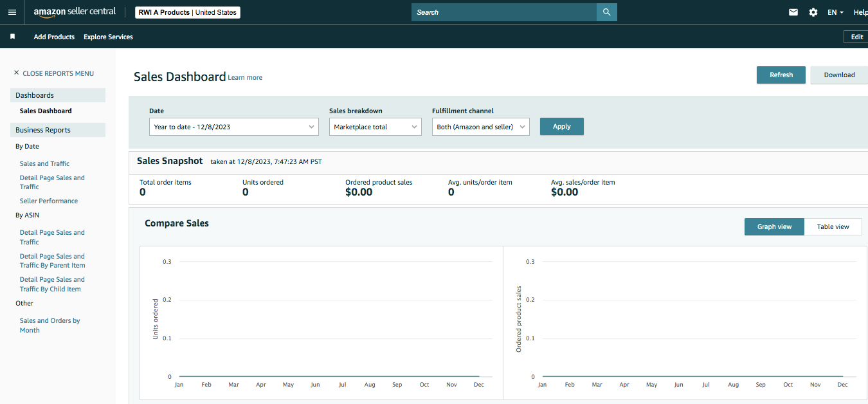The width and height of the screenshot is (868, 404).
Task: Open Sales and Orders by Month report
Action: pos(50,325)
